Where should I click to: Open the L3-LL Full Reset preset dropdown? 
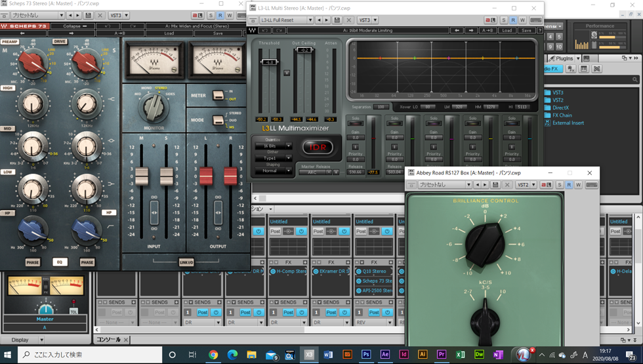click(310, 20)
